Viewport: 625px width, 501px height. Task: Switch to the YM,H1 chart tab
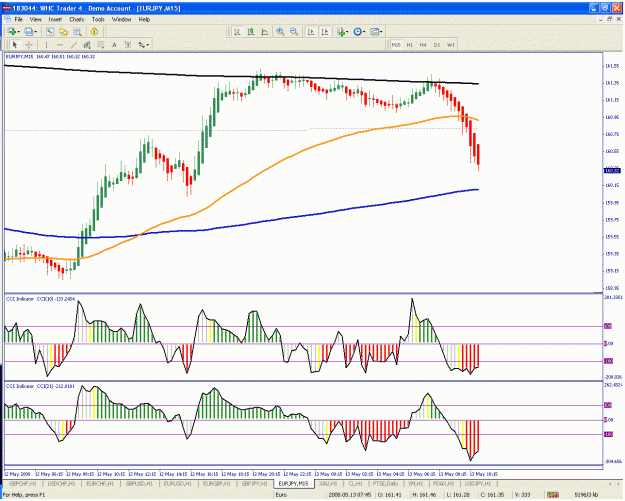point(415,483)
